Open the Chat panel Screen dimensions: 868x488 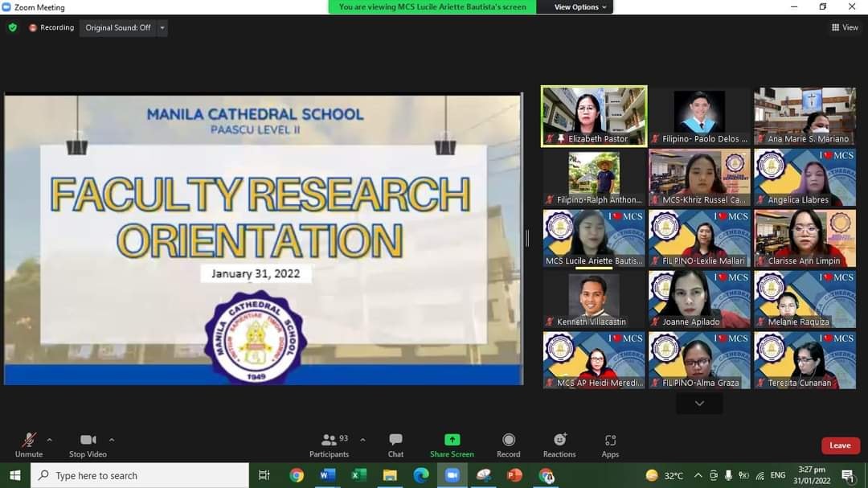click(x=395, y=444)
